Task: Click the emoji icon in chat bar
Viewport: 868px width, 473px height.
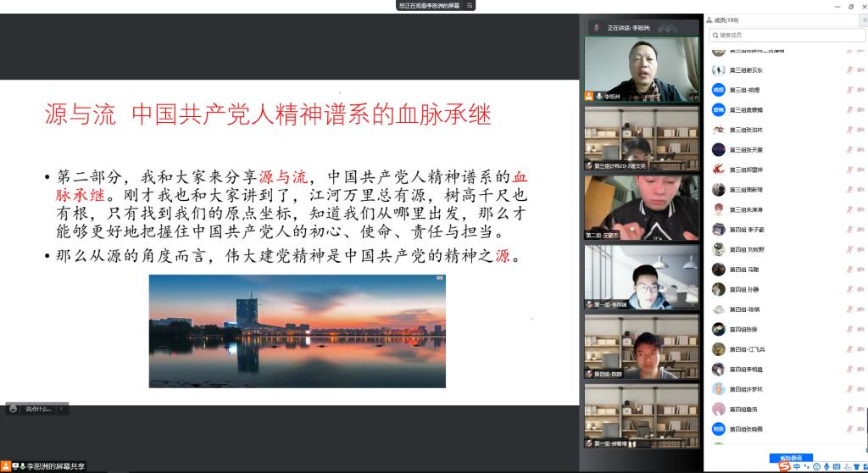Action: [x=13, y=409]
